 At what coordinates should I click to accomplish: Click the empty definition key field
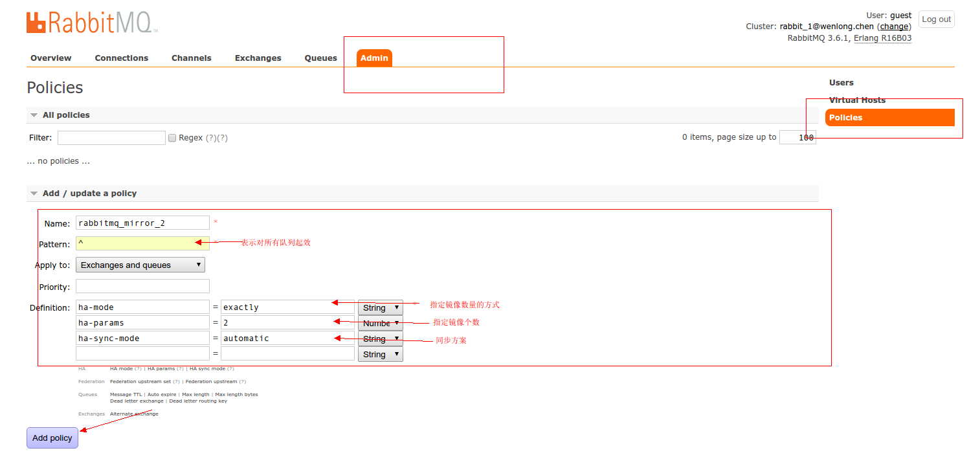tap(142, 353)
